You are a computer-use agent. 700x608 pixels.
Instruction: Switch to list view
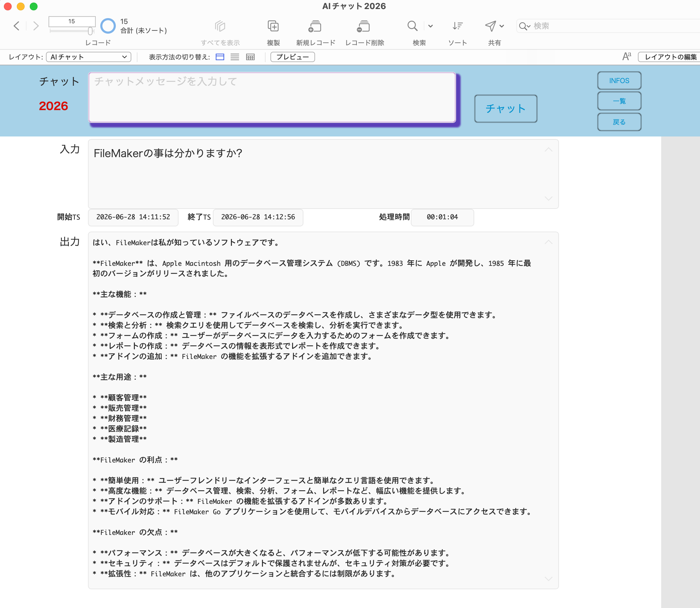pyautogui.click(x=235, y=57)
